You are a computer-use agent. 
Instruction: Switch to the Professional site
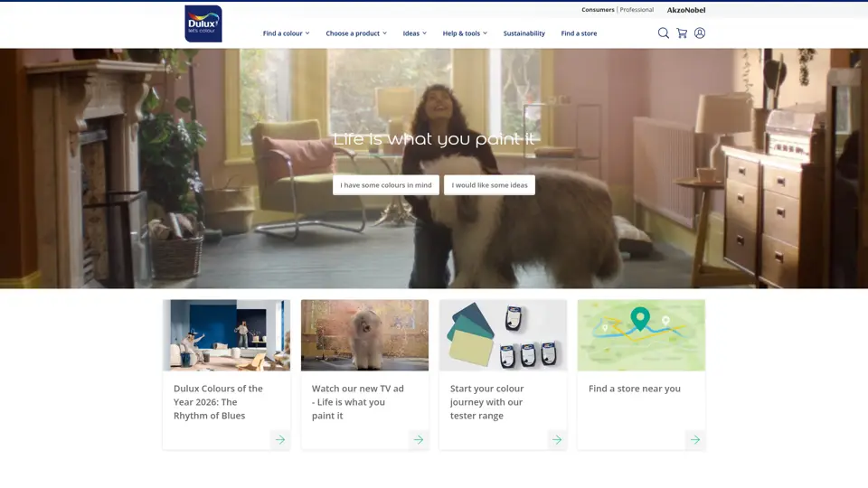tap(637, 9)
